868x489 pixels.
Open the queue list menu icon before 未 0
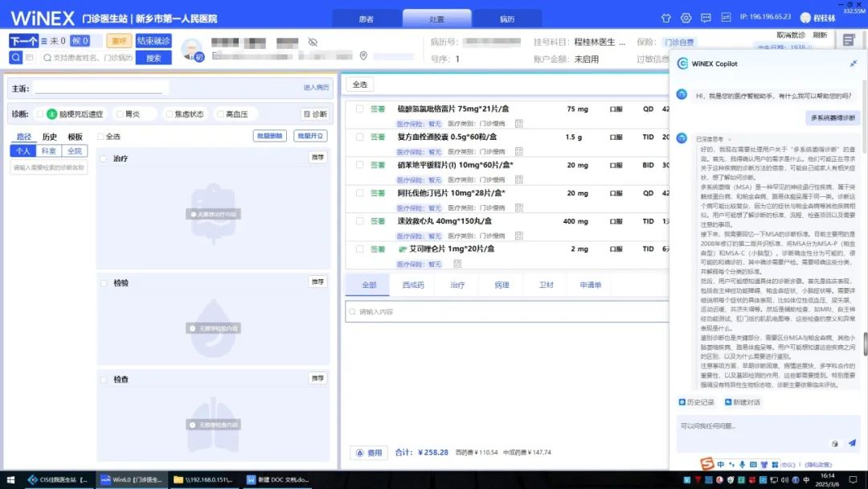point(43,41)
